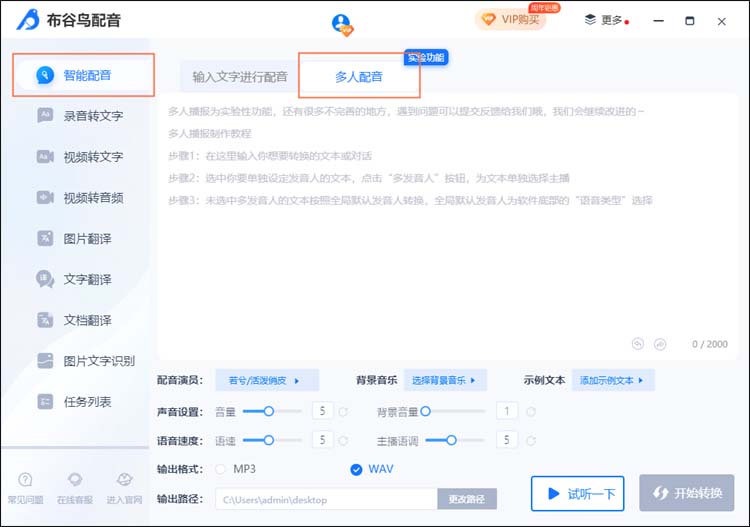
Task: Click the 输出路径 input field
Action: (x=325, y=499)
